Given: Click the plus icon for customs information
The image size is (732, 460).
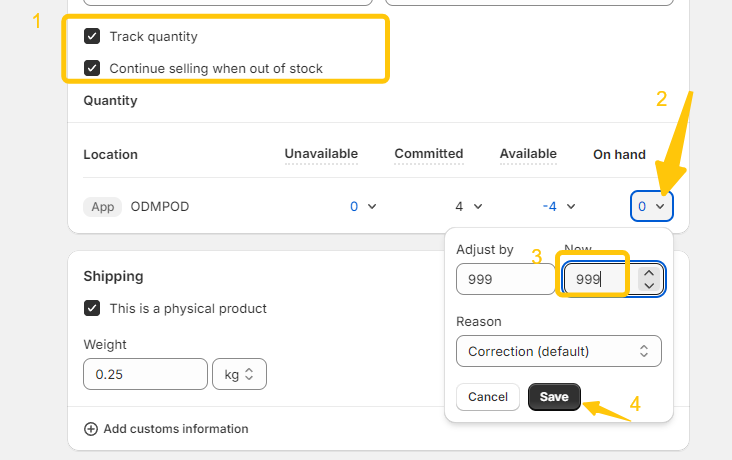Looking at the screenshot, I should (x=91, y=429).
